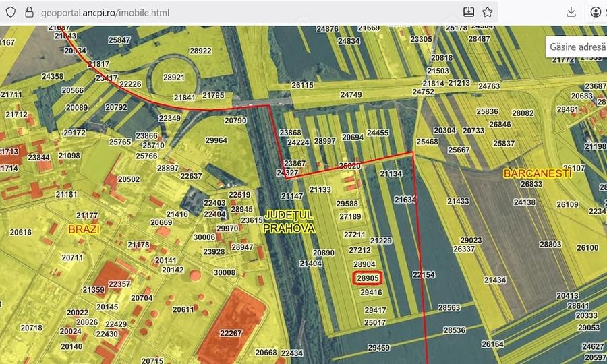Click the JUDEȚUL PRAHOVA county label
The width and height of the screenshot is (607, 364).
pyautogui.click(x=289, y=222)
